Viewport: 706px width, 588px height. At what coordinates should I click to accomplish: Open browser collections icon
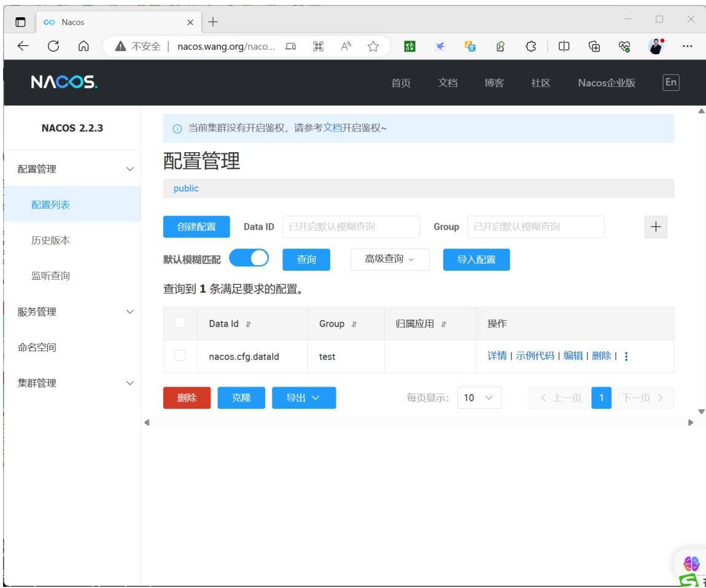pyautogui.click(x=594, y=46)
